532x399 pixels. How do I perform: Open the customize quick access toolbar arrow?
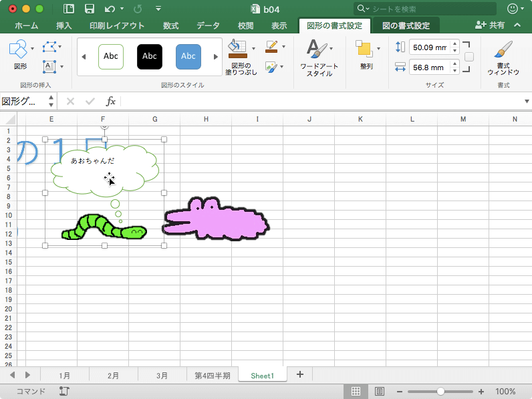[x=158, y=9]
